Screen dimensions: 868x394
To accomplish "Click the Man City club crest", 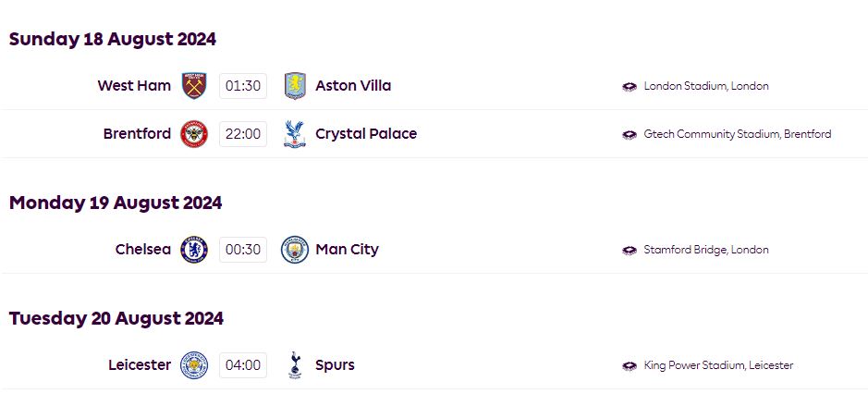I will pos(295,250).
